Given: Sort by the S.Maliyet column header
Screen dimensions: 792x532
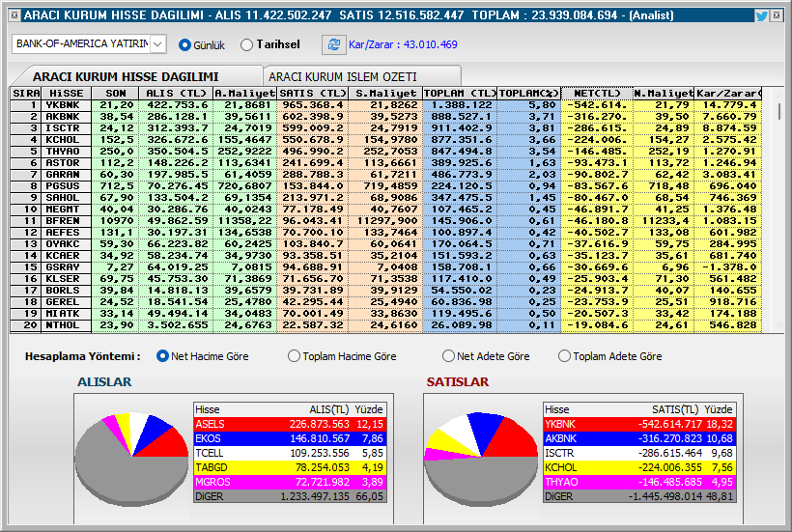Looking at the screenshot, I should click(x=385, y=94).
